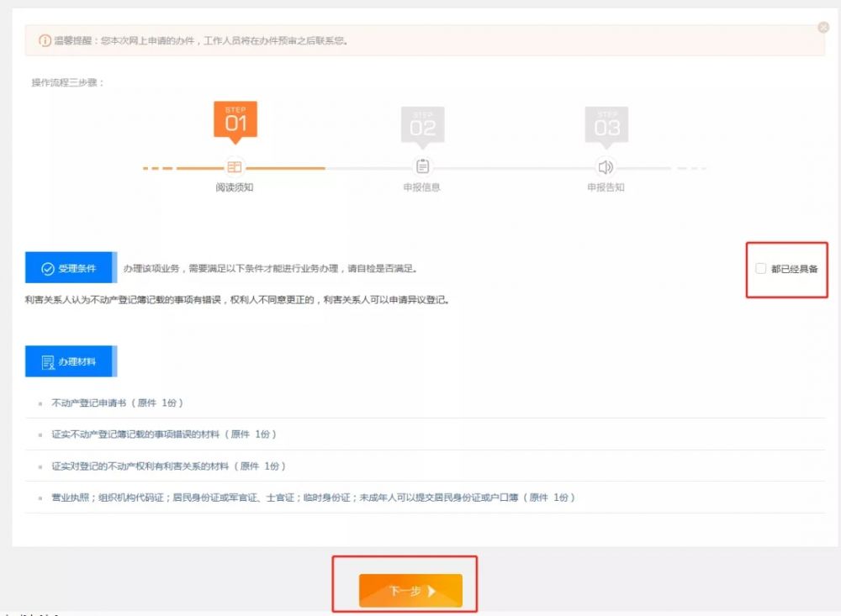Click the STEP 02 marker icon
This screenshot has width=841, height=616.
point(423,124)
